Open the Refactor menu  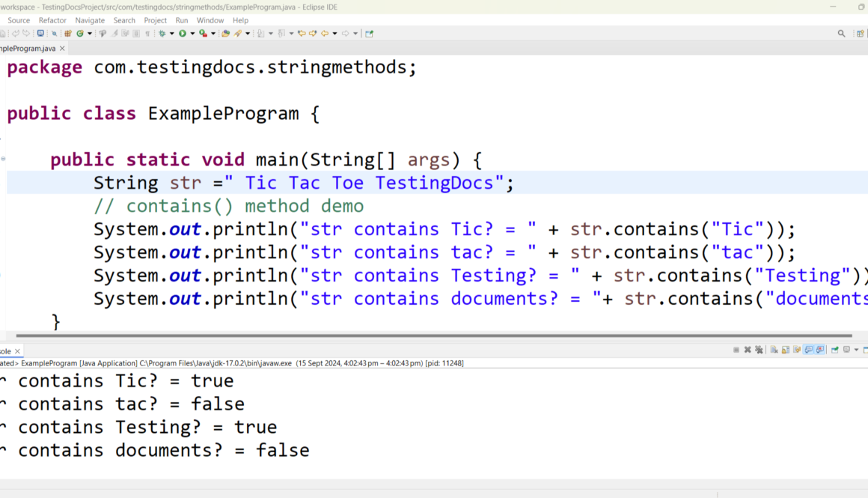coord(52,20)
